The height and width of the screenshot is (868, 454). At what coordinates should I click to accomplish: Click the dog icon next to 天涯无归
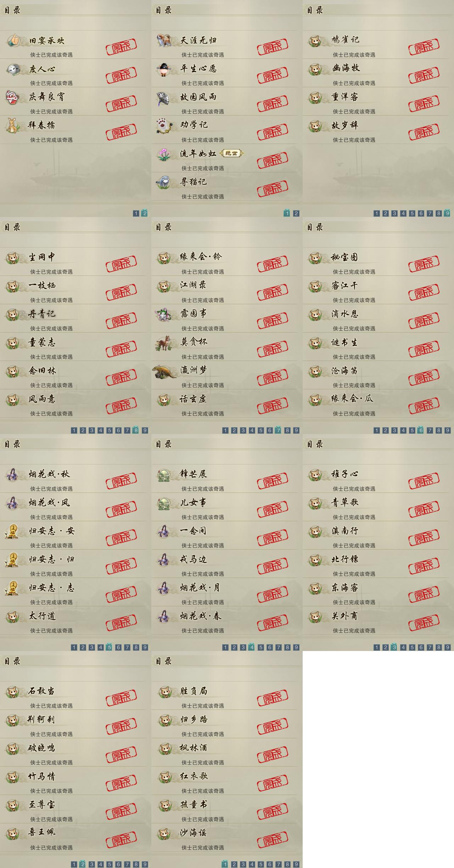pyautogui.click(x=164, y=40)
